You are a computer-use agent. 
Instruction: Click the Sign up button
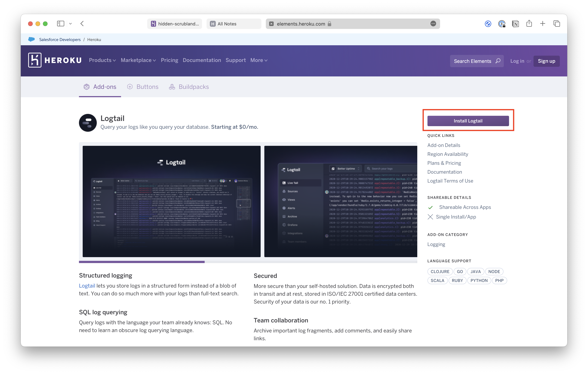coord(546,61)
